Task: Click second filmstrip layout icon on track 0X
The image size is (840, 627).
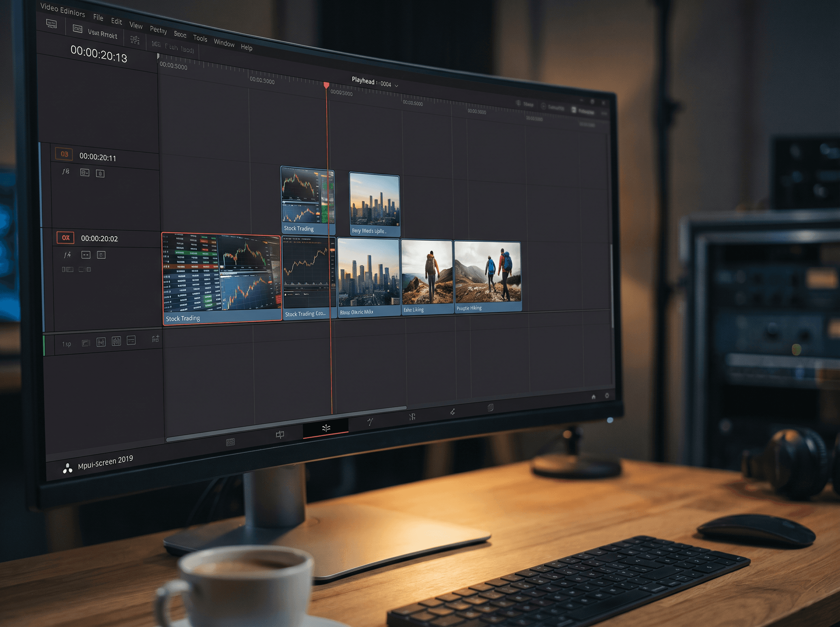Action: click(x=85, y=269)
